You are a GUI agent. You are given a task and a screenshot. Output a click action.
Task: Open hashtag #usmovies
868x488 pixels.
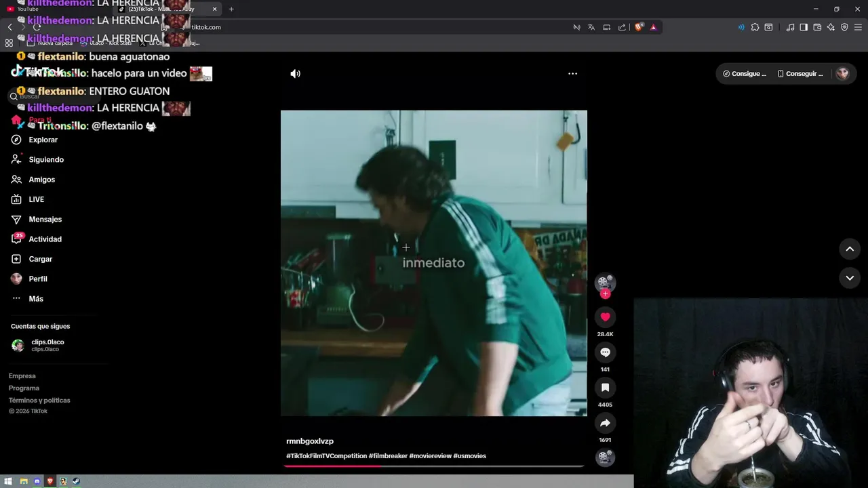tap(470, 456)
